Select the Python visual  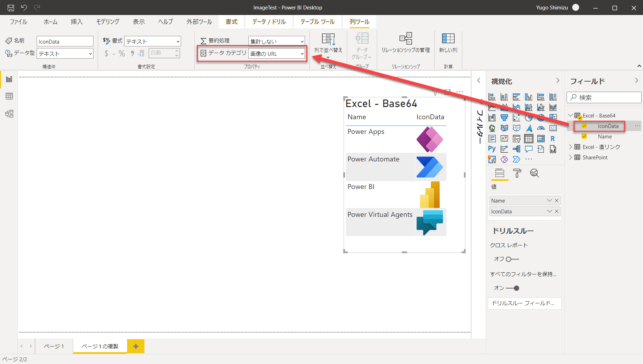(492, 149)
